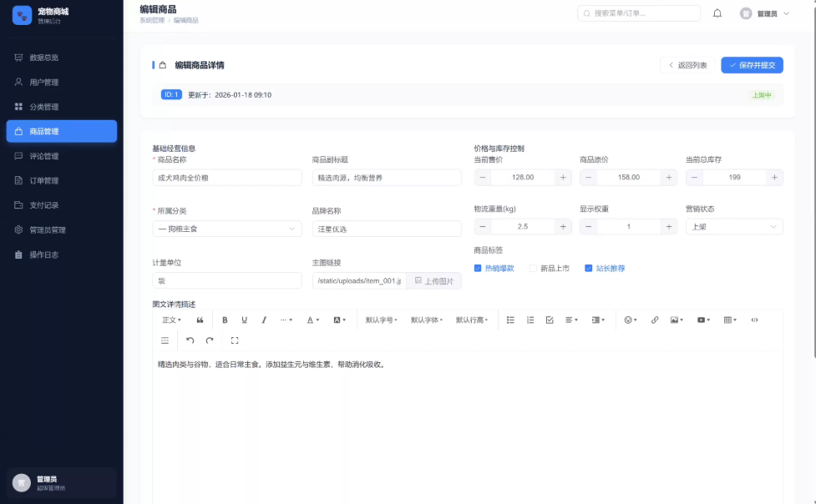Uncheck the 站长推荐 tag checkbox
The width and height of the screenshot is (816, 504).
pyautogui.click(x=589, y=269)
